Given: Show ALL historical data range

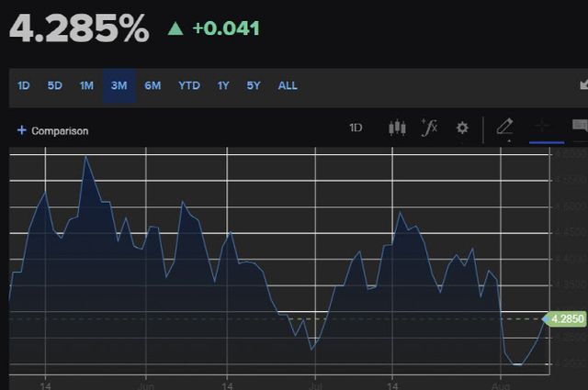Looking at the screenshot, I should [288, 85].
